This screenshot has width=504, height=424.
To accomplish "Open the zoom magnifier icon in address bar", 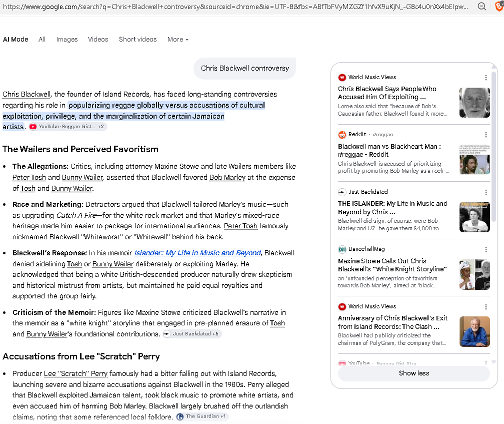I will 481,7.
